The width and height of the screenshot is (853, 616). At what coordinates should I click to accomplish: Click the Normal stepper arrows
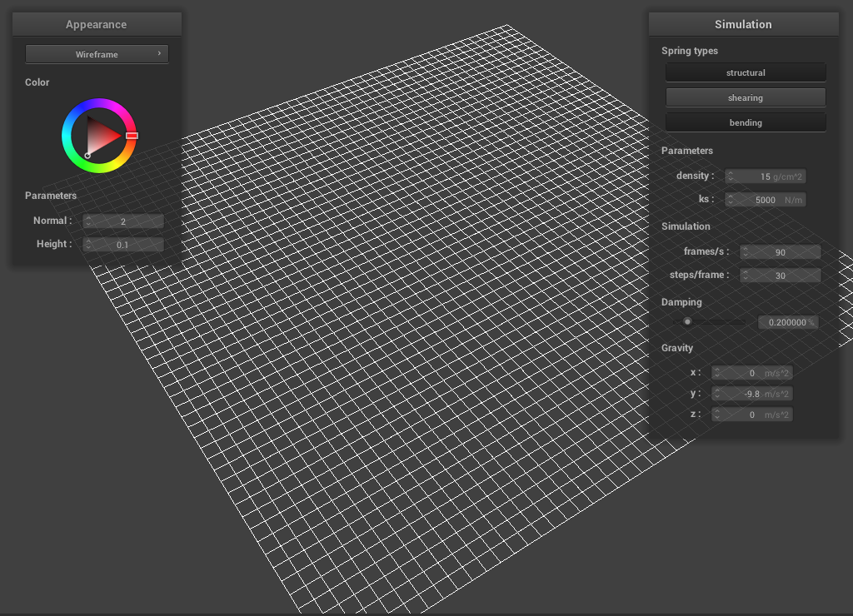[x=88, y=221]
